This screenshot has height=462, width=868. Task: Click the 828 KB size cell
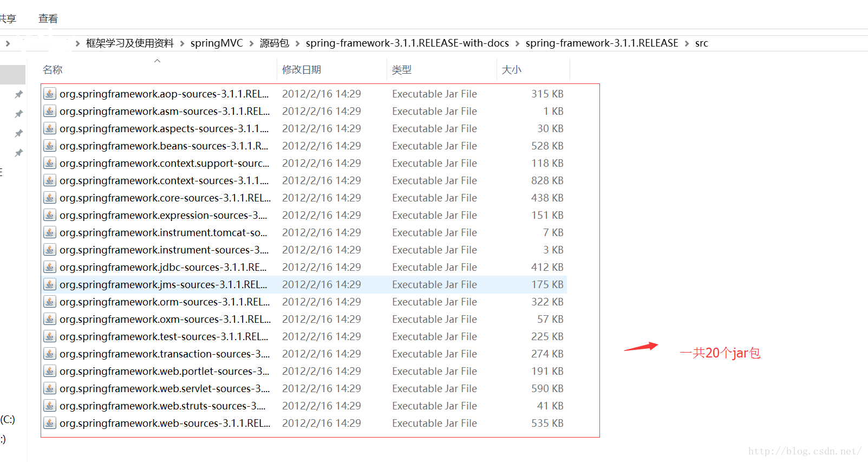click(547, 180)
